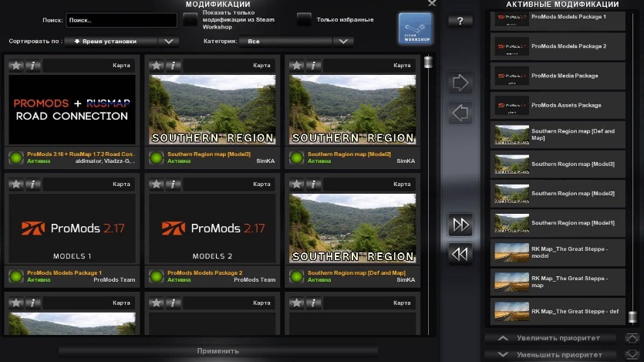The height and width of the screenshot is (362, 644).
Task: Toggle green status light on Southern Region [Model3]
Action: (x=156, y=157)
